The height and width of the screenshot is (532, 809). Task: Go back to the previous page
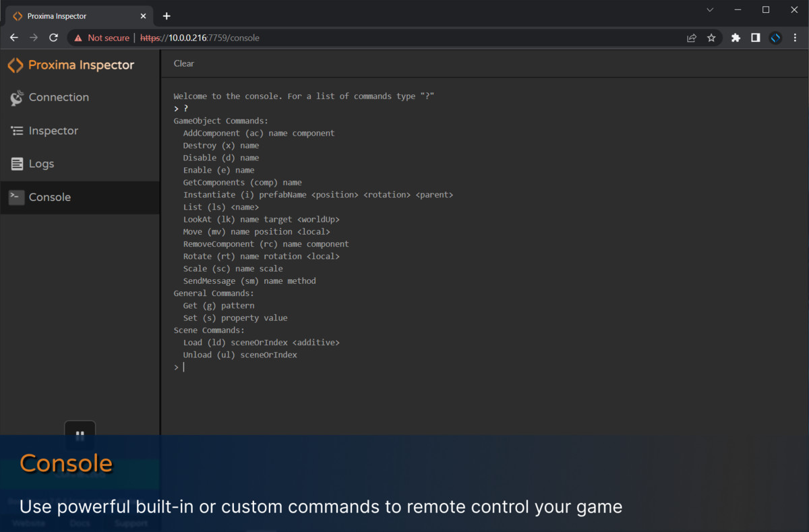click(14, 38)
